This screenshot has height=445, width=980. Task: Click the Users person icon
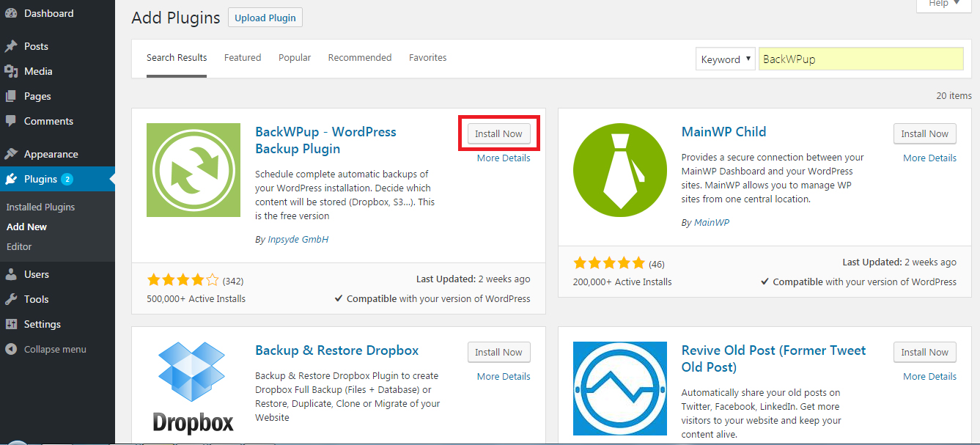11,274
